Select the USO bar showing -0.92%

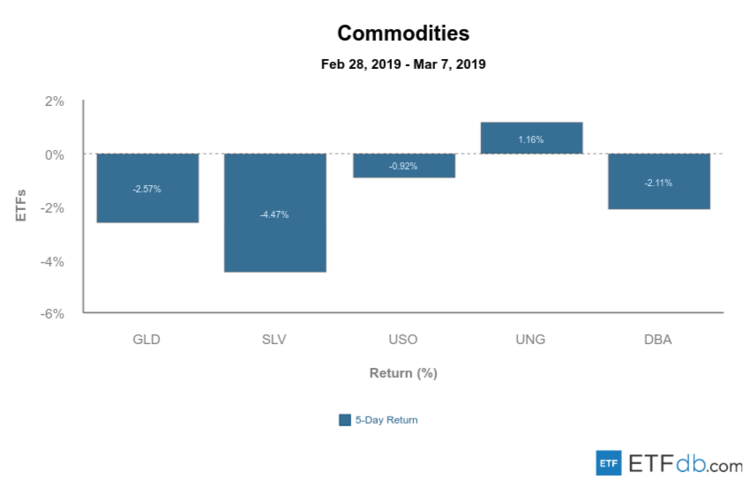pyautogui.click(x=404, y=166)
